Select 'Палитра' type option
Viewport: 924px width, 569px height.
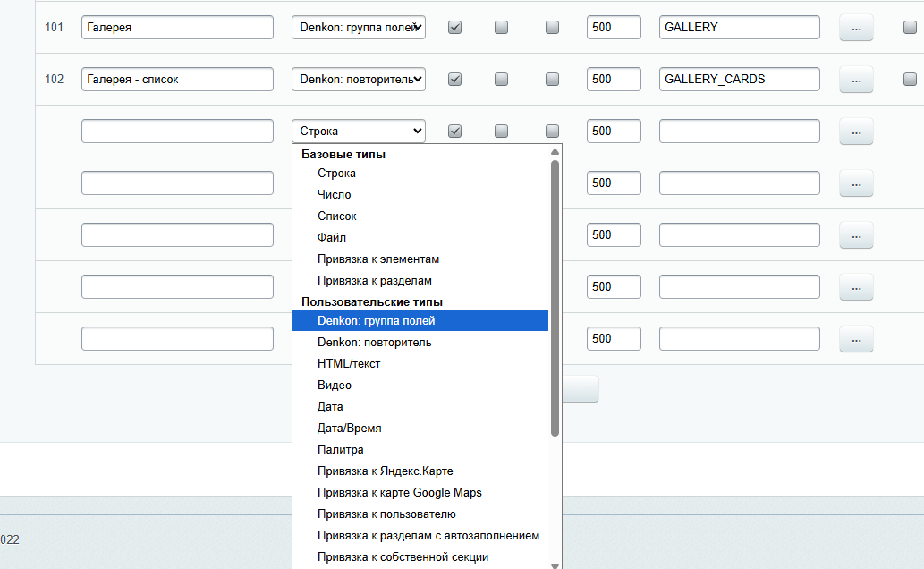coord(420,450)
